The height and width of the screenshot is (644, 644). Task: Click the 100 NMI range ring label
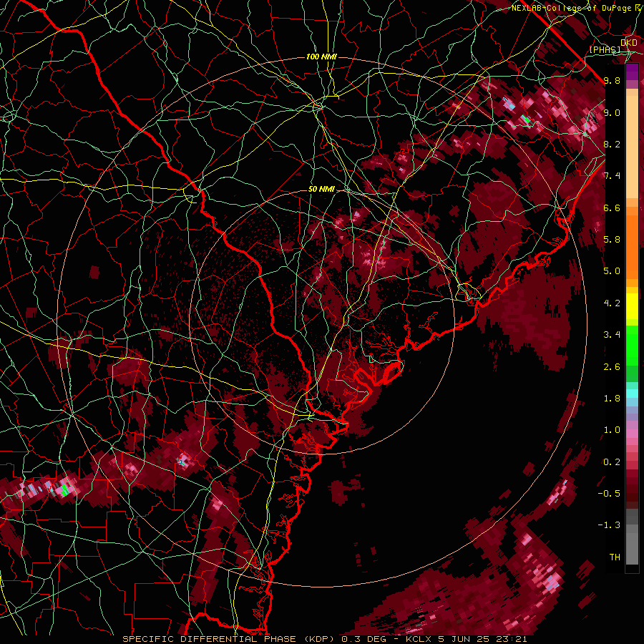[x=321, y=57]
